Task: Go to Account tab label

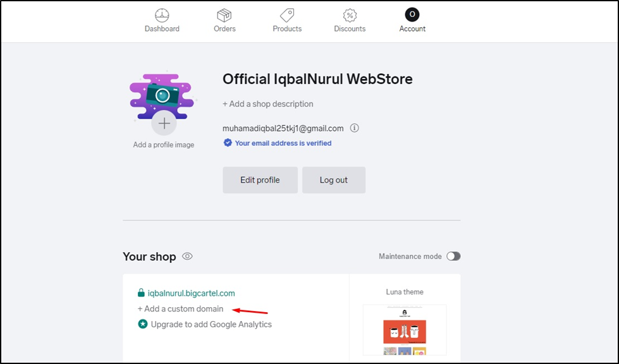Action: (x=412, y=29)
